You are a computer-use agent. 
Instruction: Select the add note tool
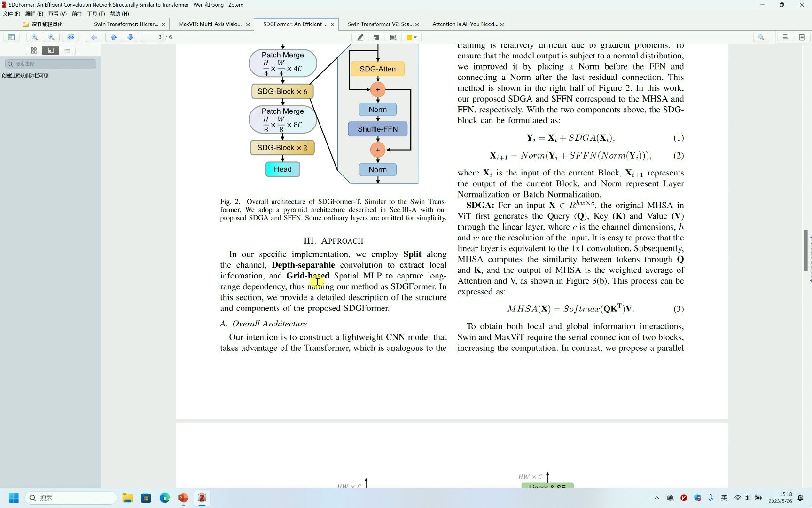[376, 37]
